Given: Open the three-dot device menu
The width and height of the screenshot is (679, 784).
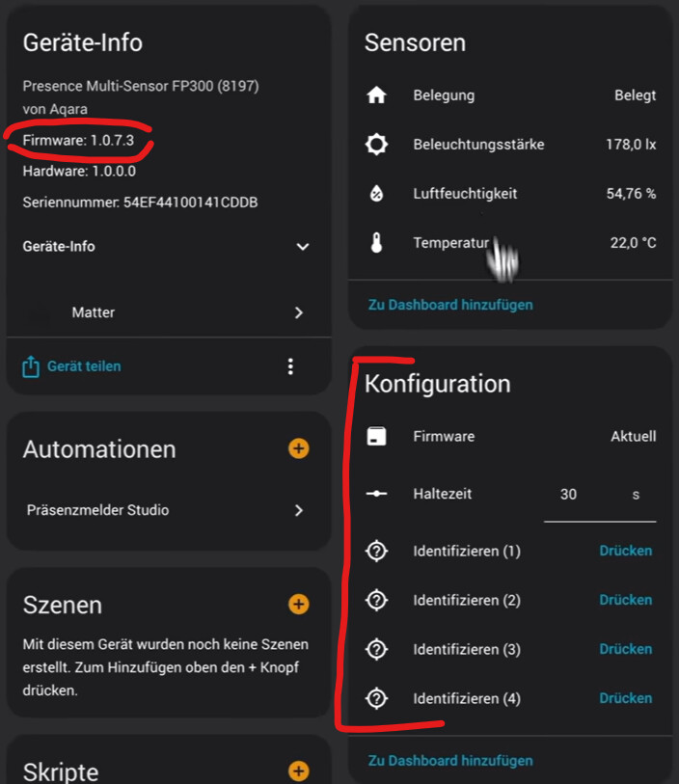Looking at the screenshot, I should pos(290,366).
